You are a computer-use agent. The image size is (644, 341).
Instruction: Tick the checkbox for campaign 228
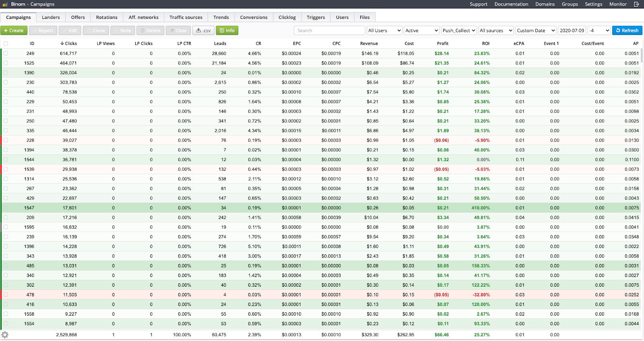[6, 140]
